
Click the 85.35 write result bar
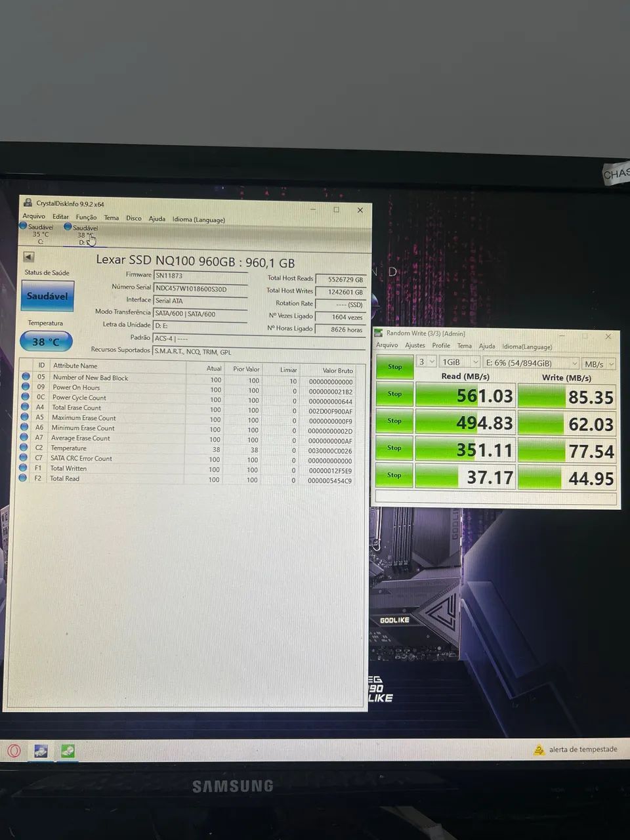567,396
